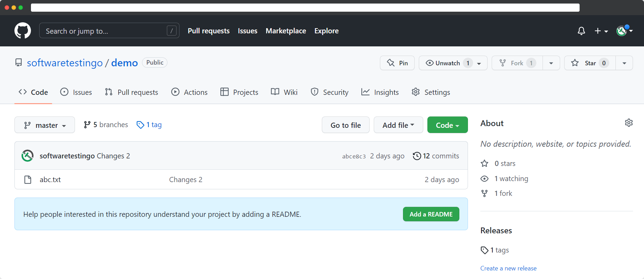Click the tag icon next to 1 tag
This screenshot has height=279, width=644.
[140, 125]
